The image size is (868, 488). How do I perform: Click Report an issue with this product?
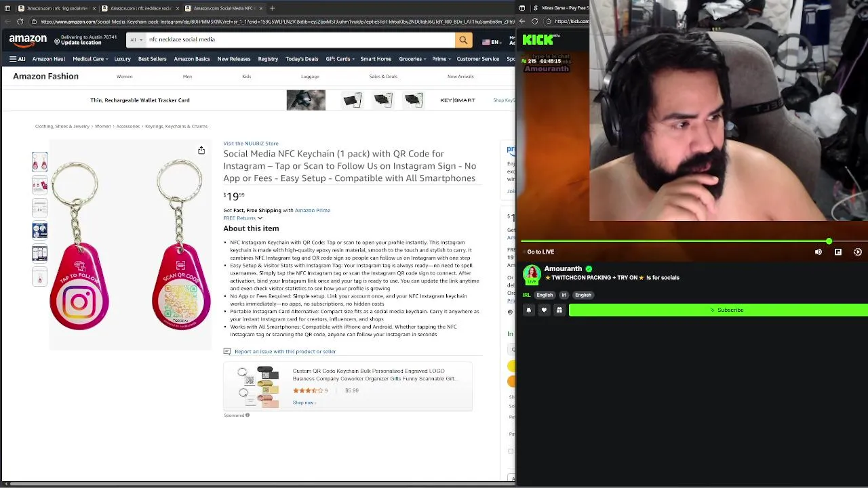pyautogui.click(x=285, y=351)
